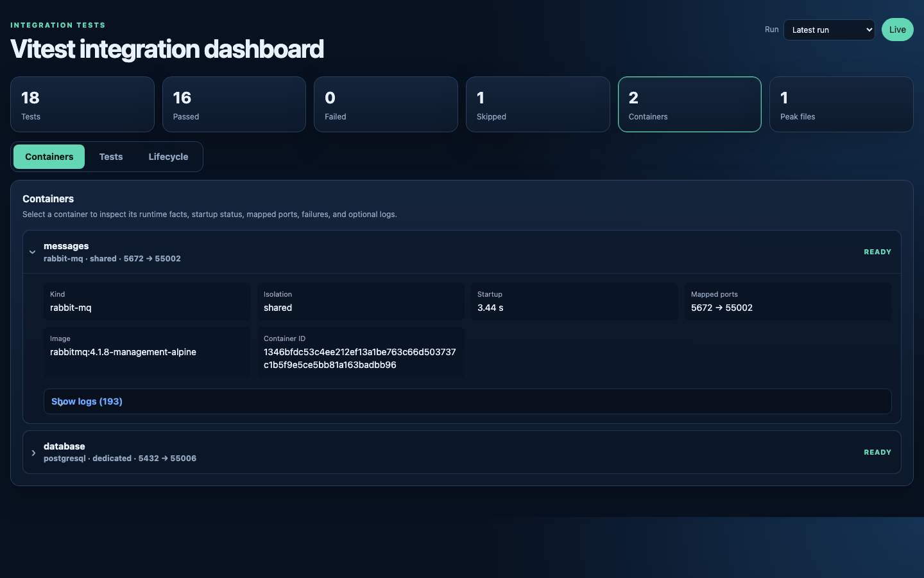Click the Kind value rabbit-mq
This screenshot has height=578, width=924.
(71, 308)
